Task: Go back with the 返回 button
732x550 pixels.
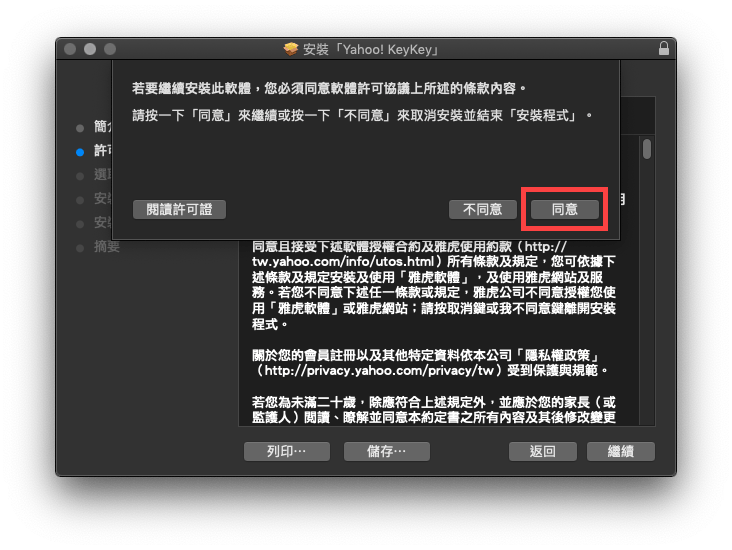Action: click(542, 451)
